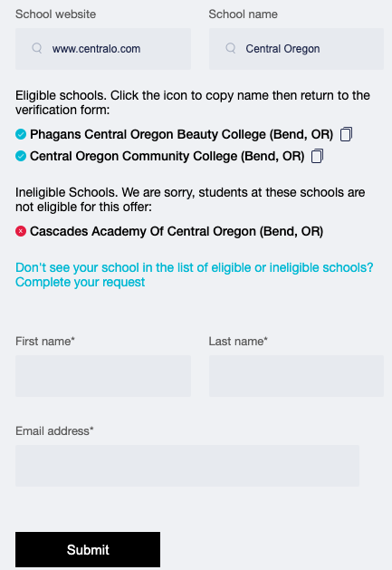Screen dimensions: 392x570
Task: Click into the Email address field
Action: 187,466
